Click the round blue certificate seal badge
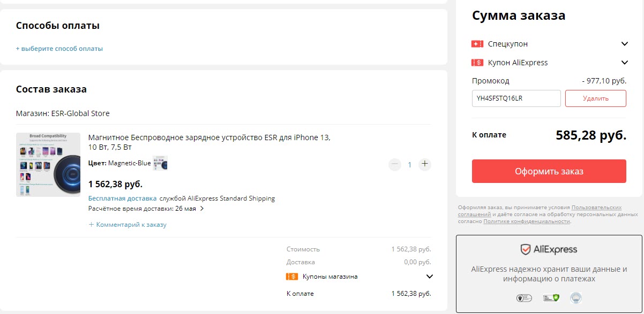 tap(576, 298)
